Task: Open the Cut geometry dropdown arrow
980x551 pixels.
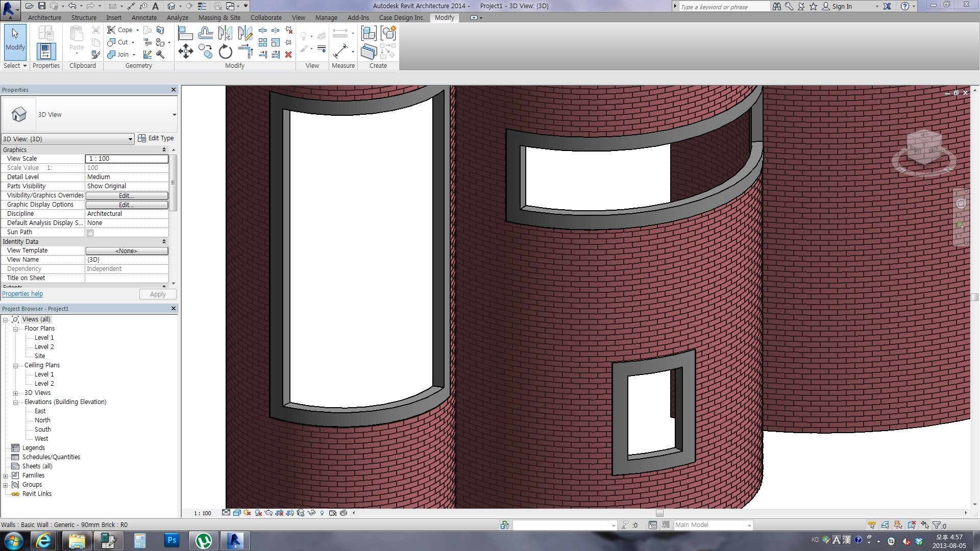Action: [133, 42]
